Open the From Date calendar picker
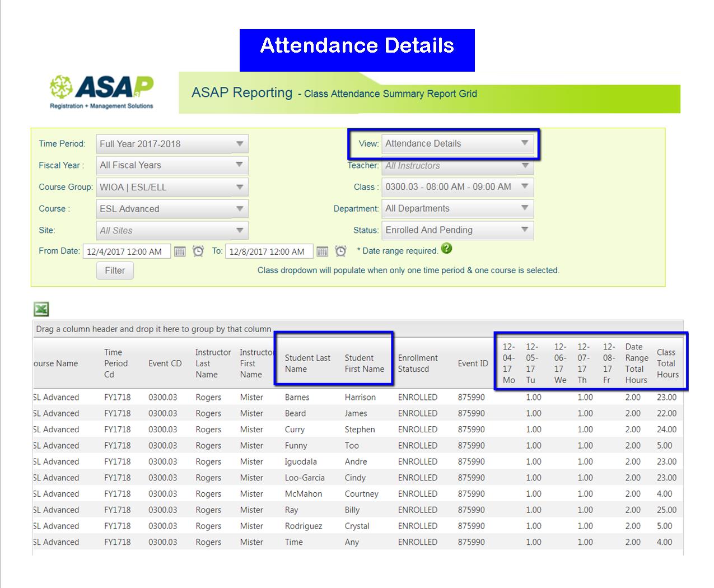The width and height of the screenshot is (714, 588). 180,251
